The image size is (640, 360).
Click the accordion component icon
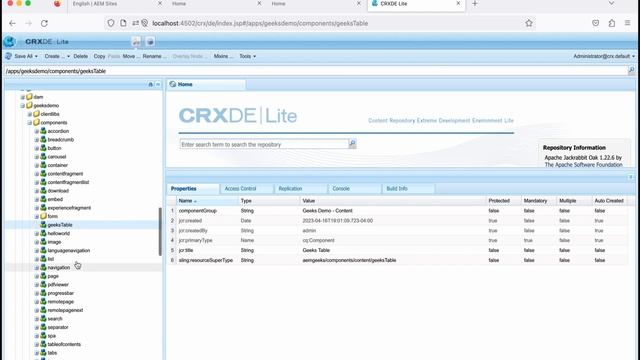pos(43,131)
